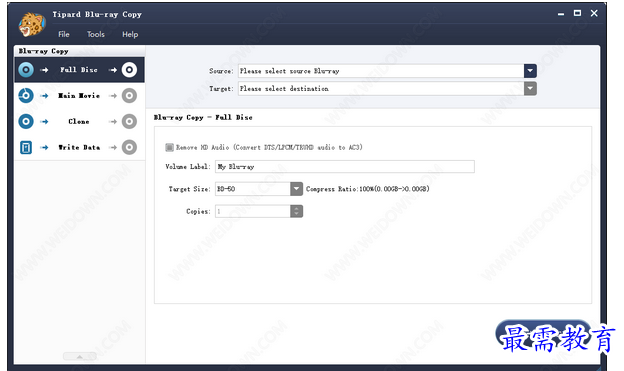Viewport: 624px width, 371px height.
Task: Adjust the Copies stepper arrows
Action: 296,211
